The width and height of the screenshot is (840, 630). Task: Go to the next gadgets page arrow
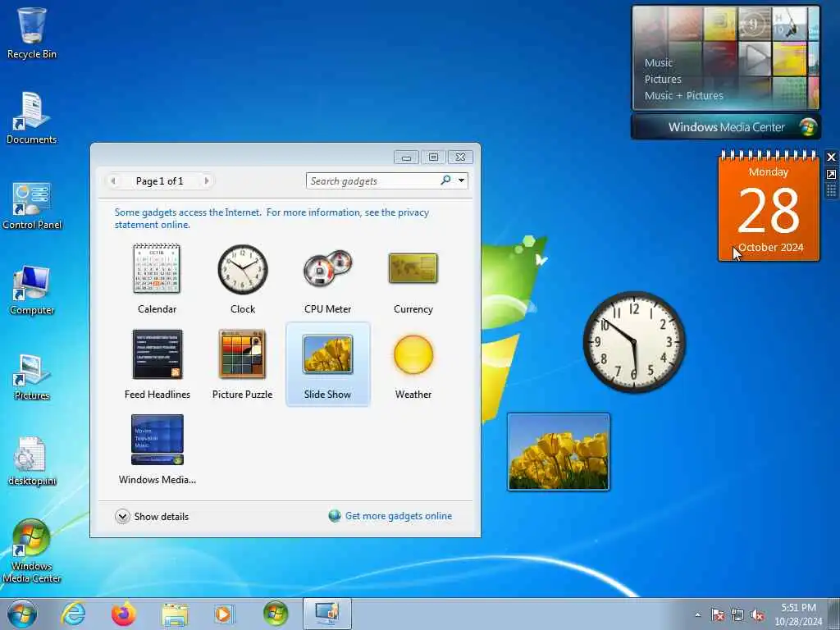point(207,181)
